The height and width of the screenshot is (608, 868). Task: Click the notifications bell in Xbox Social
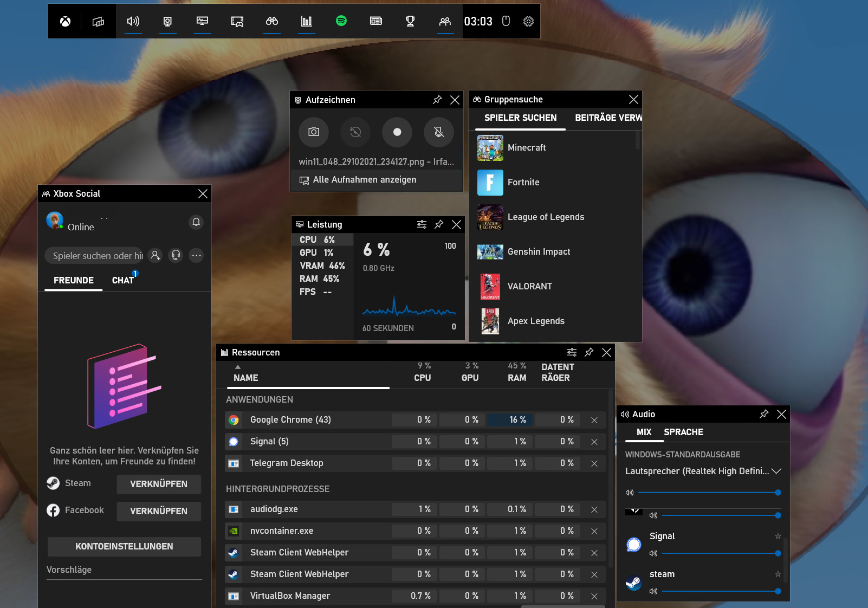pos(196,222)
